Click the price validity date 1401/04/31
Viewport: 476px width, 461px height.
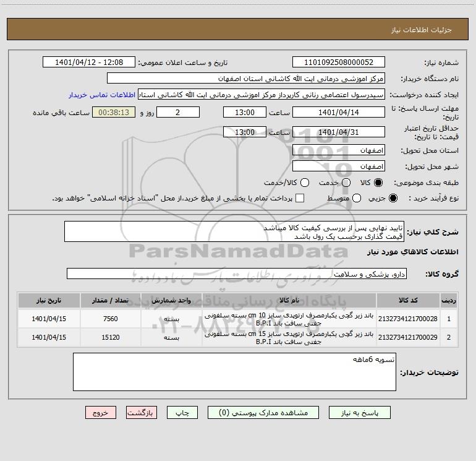339,132
